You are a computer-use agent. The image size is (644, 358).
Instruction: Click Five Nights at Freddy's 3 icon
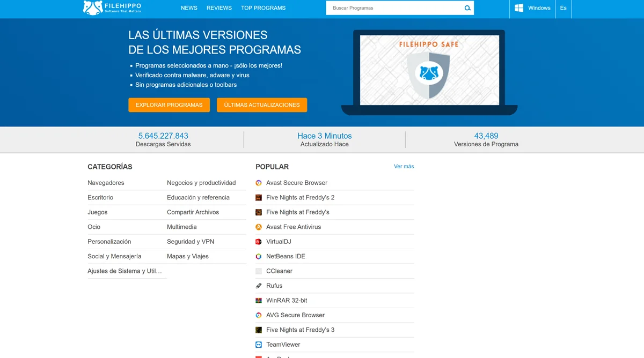[x=259, y=330]
